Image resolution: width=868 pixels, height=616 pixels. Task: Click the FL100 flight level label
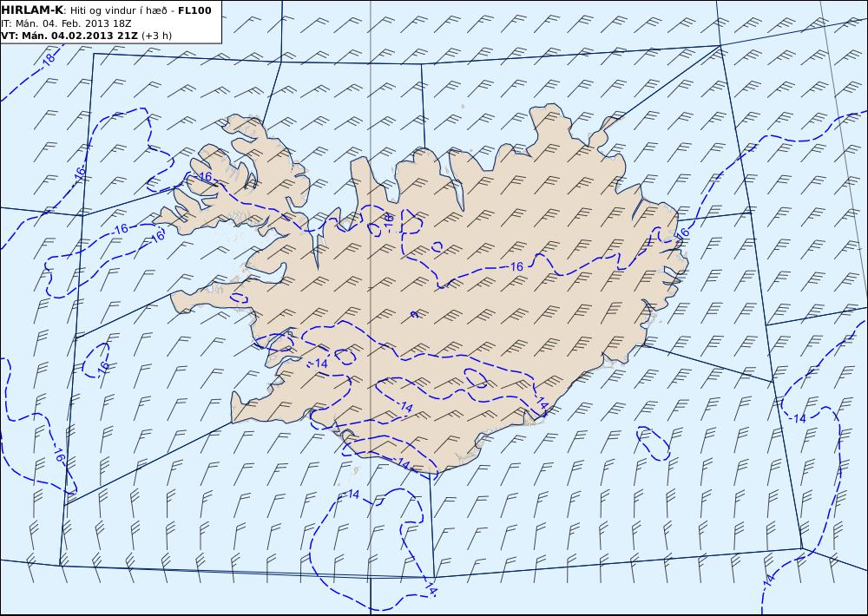tap(194, 10)
